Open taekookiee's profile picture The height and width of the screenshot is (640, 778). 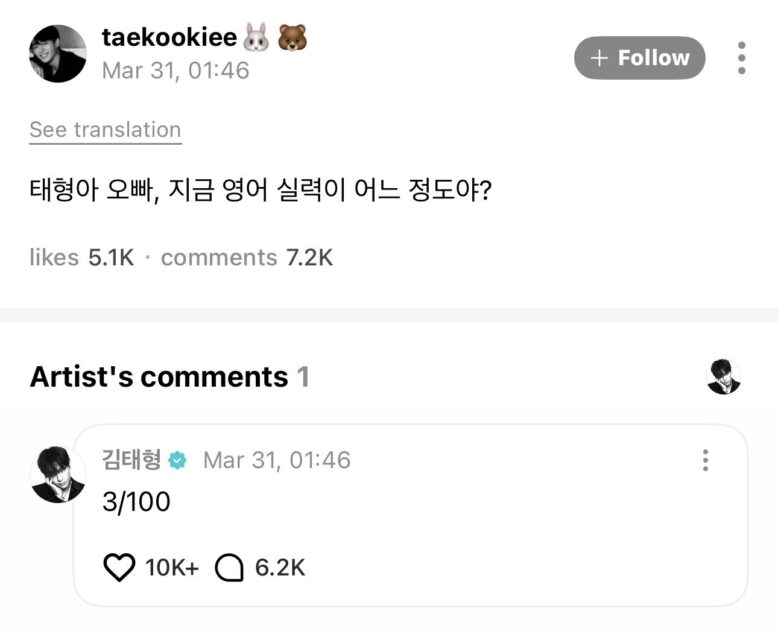57,54
